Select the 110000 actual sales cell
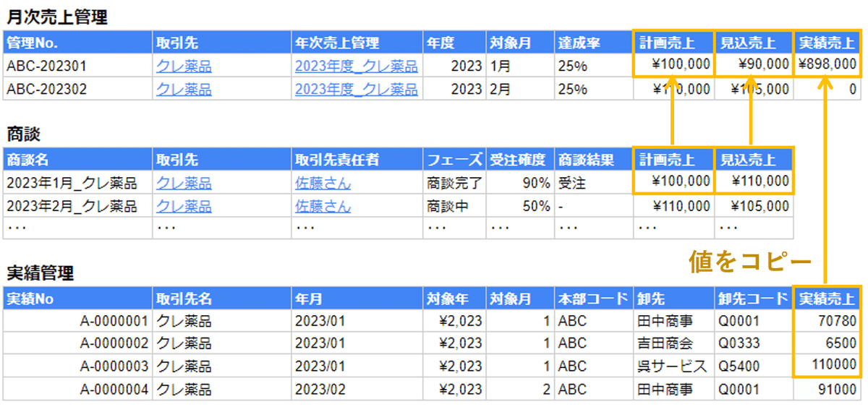 pyautogui.click(x=827, y=367)
